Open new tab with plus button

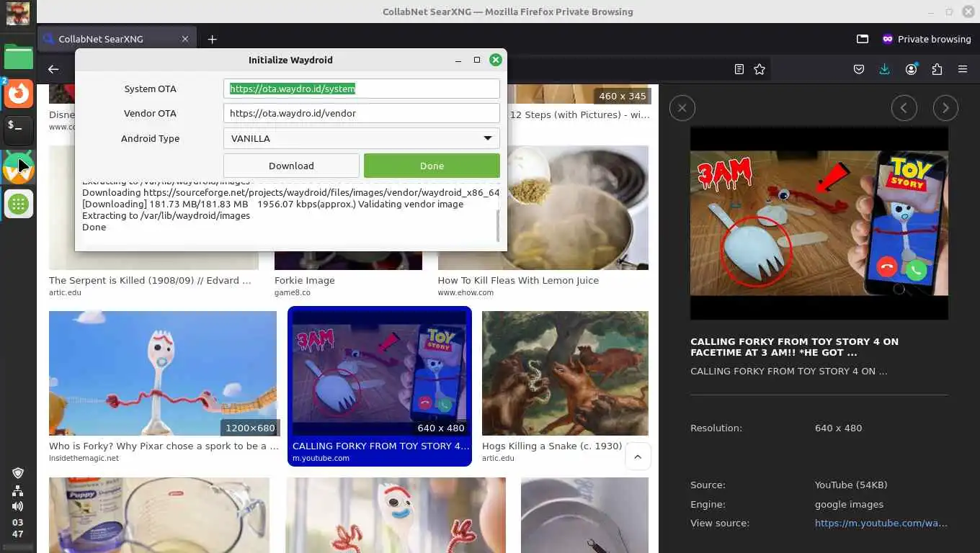212,39
